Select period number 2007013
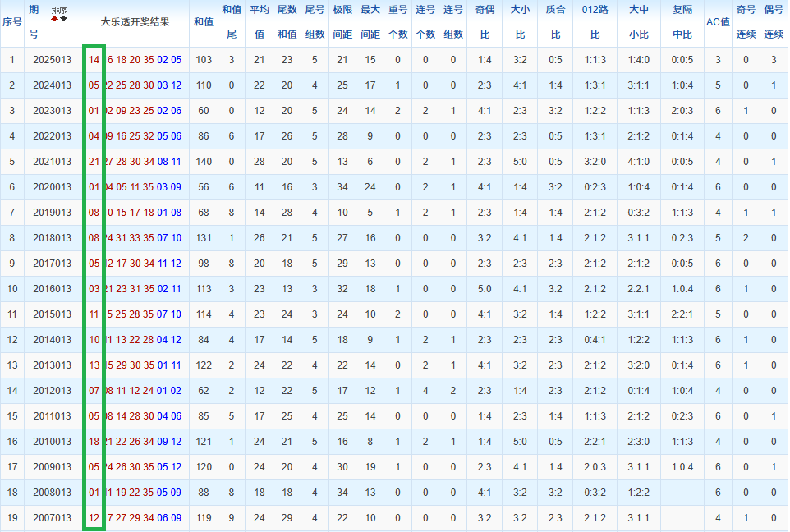 coord(53,518)
